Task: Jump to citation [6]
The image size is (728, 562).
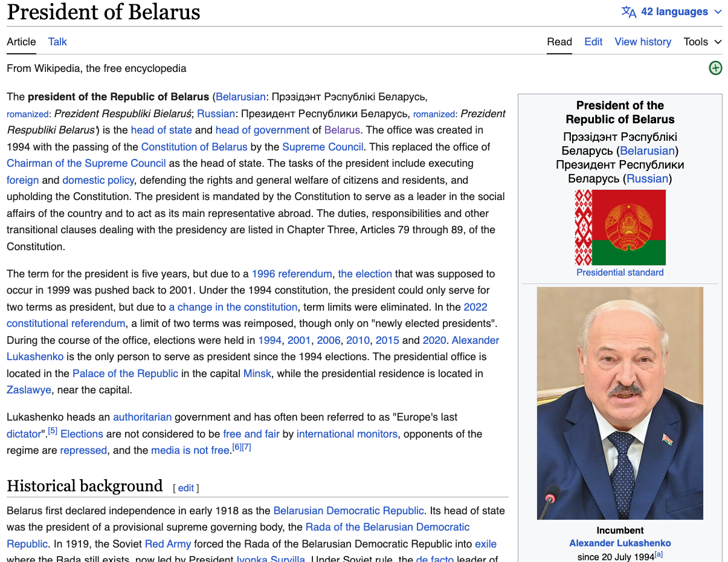Action: coord(237,447)
